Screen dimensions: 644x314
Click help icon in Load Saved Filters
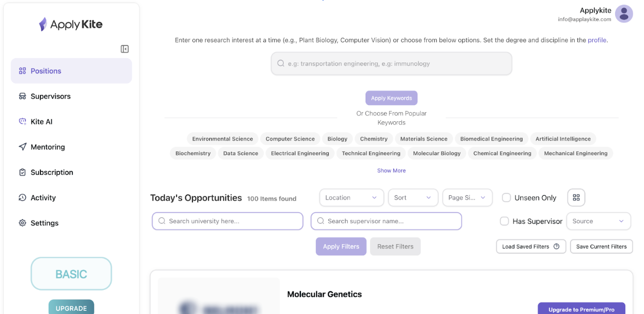pos(556,246)
